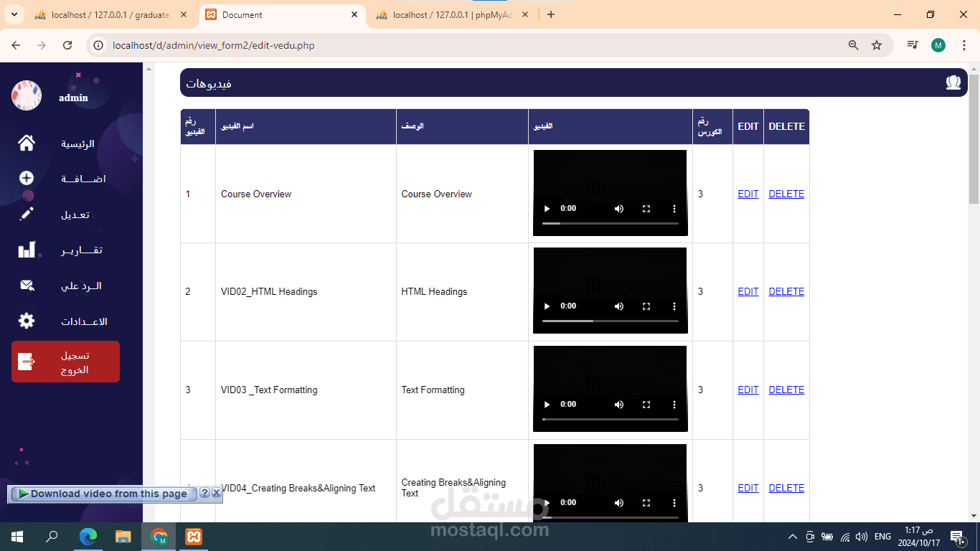Switch to the third phpMyAdmin browser tab

(453, 15)
